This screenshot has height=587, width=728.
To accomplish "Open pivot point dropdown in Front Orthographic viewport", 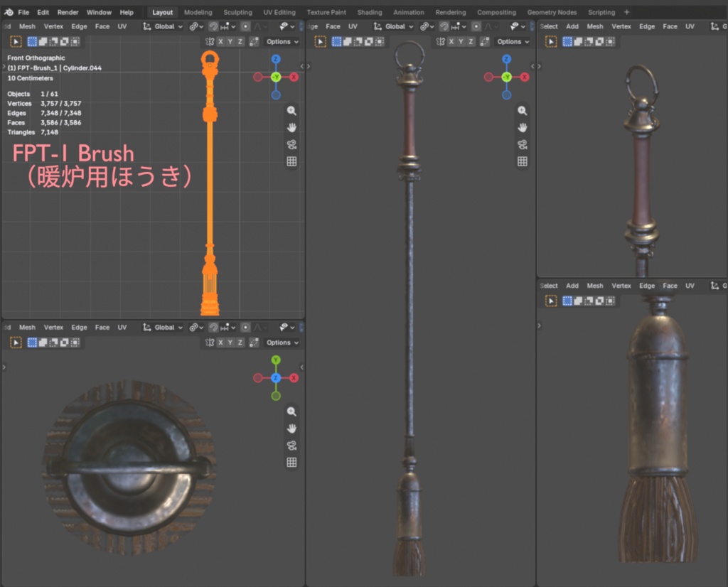I will point(196,26).
